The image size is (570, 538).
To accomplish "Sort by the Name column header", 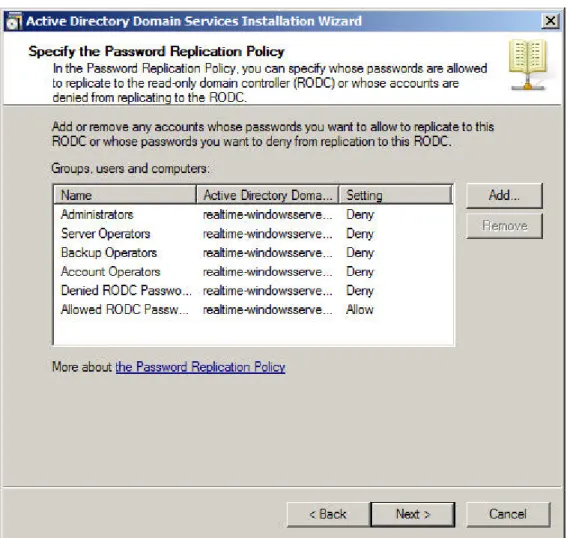I will click(x=125, y=195).
